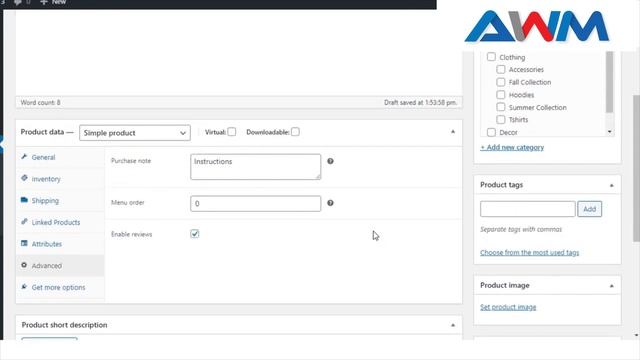The image size is (640, 360).
Task: Select the Advanced product data tab
Action: tap(60, 266)
